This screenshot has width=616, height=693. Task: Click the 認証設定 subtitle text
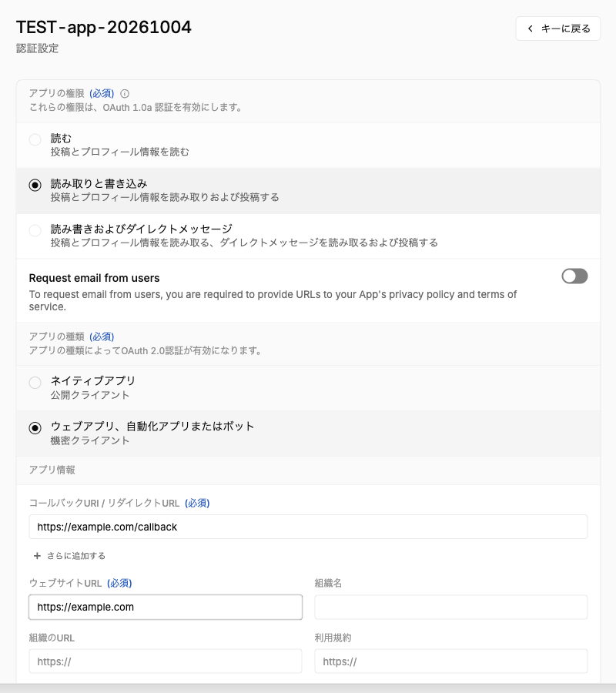point(38,49)
